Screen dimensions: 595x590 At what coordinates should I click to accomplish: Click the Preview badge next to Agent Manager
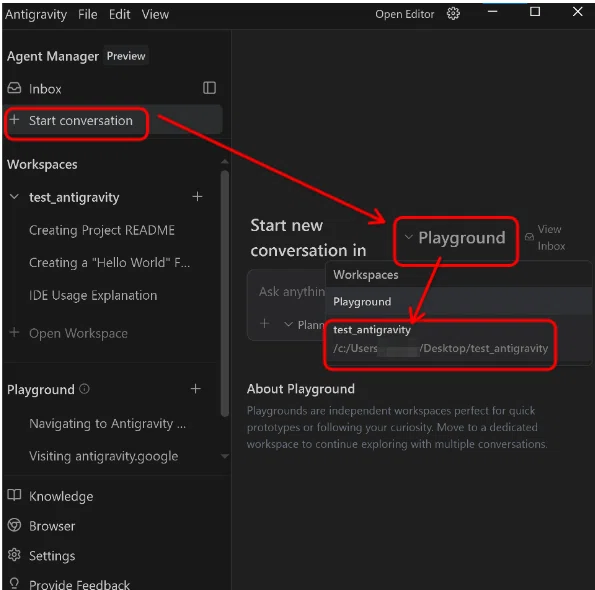tap(126, 56)
